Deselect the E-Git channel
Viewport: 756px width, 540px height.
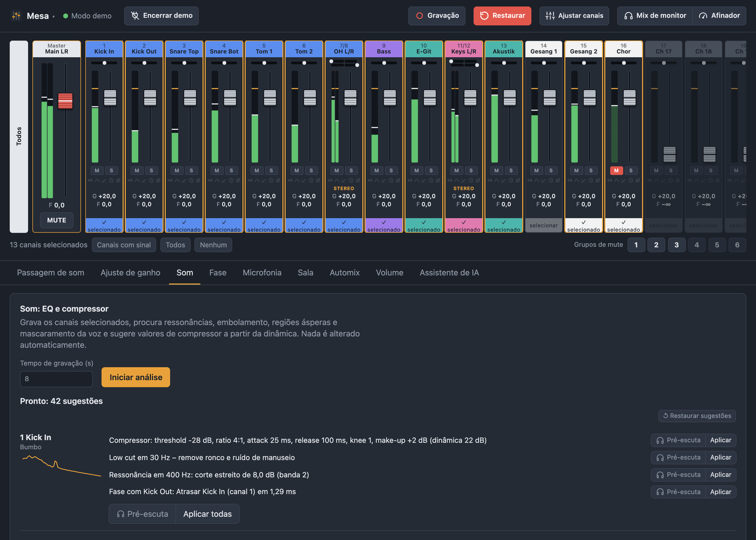424,225
